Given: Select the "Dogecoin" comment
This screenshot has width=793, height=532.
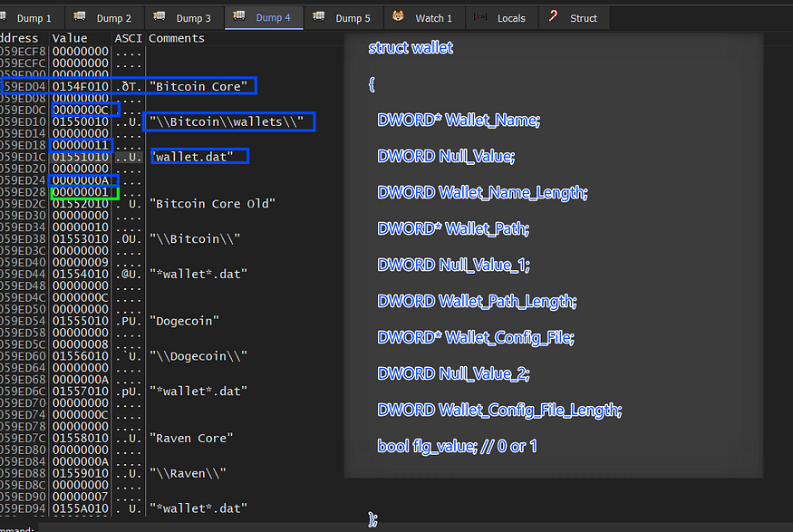Looking at the screenshot, I should 184,321.
